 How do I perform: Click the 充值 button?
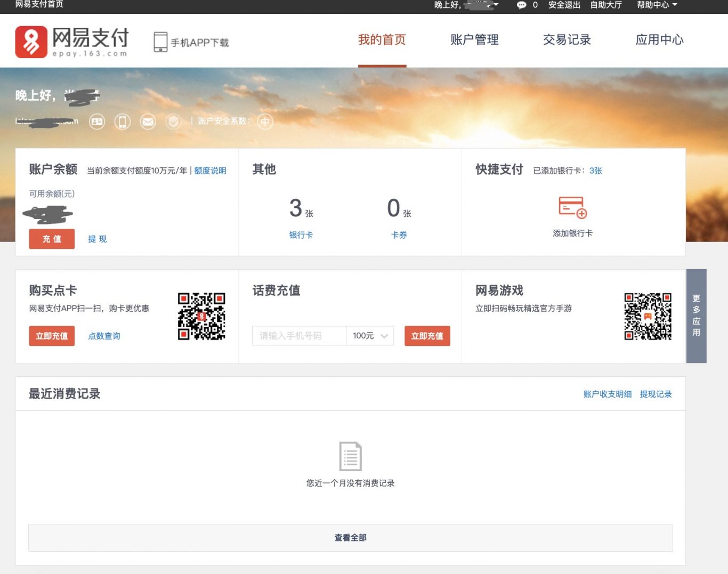pyautogui.click(x=52, y=239)
